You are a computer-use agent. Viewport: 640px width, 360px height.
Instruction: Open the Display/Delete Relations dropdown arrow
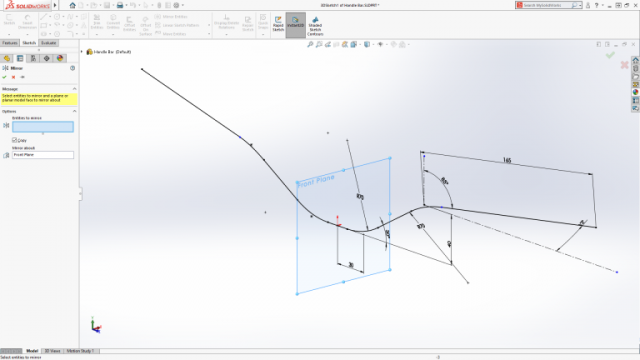227,34
